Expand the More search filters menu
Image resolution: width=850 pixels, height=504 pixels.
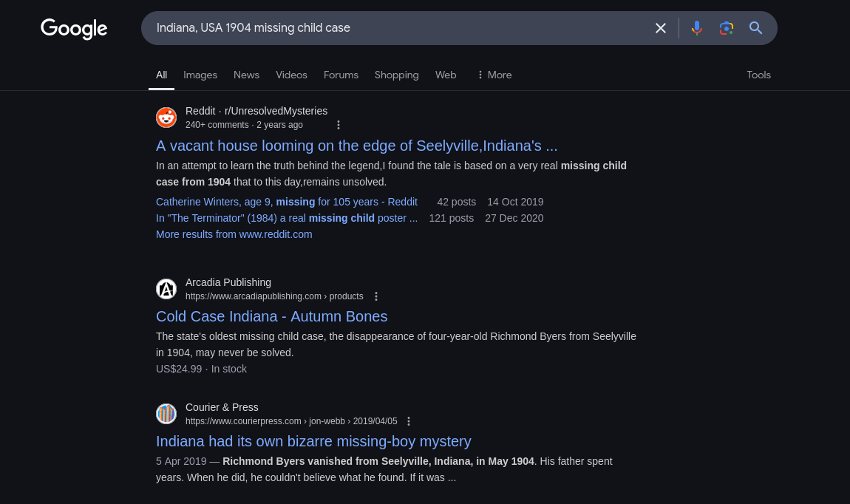point(494,75)
